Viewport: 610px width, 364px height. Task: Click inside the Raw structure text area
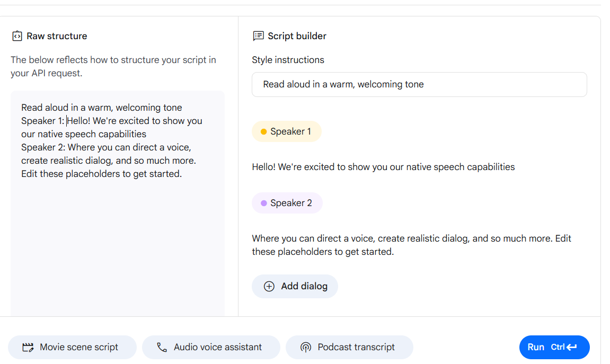pos(117,238)
